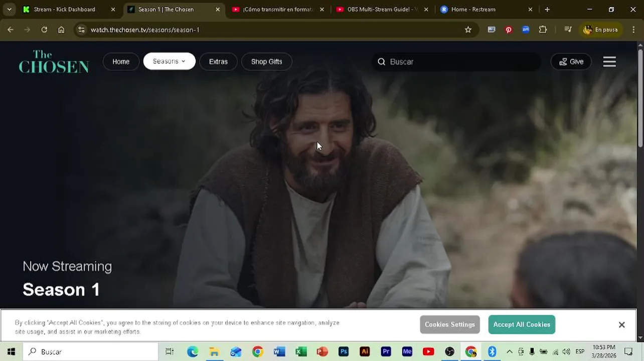Go back to the previous page
This screenshot has width=644, height=361.
11,30
